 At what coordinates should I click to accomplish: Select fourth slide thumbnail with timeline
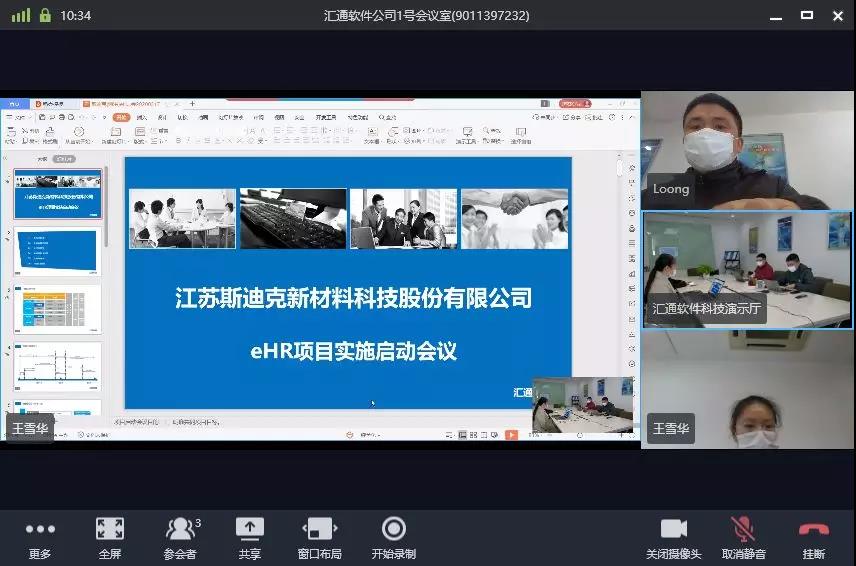point(58,367)
